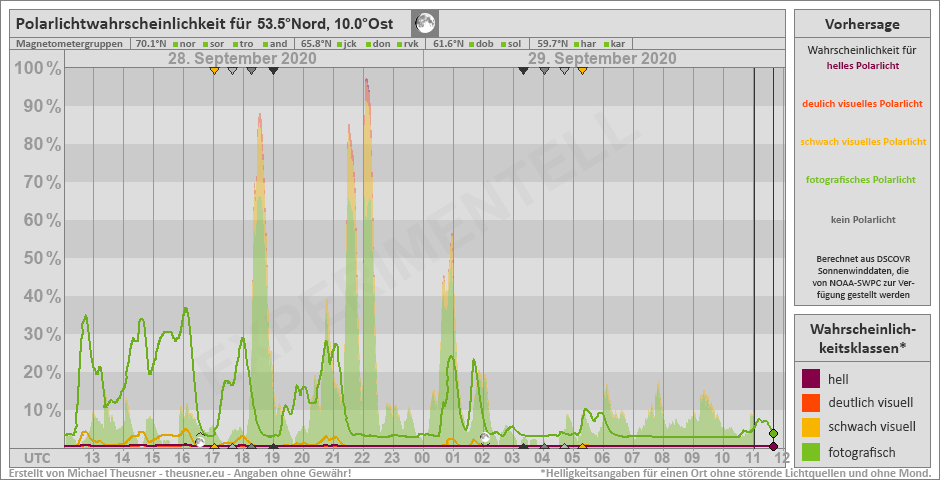Image resolution: width=940 pixels, height=480 pixels.
Task: Click the green square beside magnetometer 'jck'
Action: pos(339,44)
